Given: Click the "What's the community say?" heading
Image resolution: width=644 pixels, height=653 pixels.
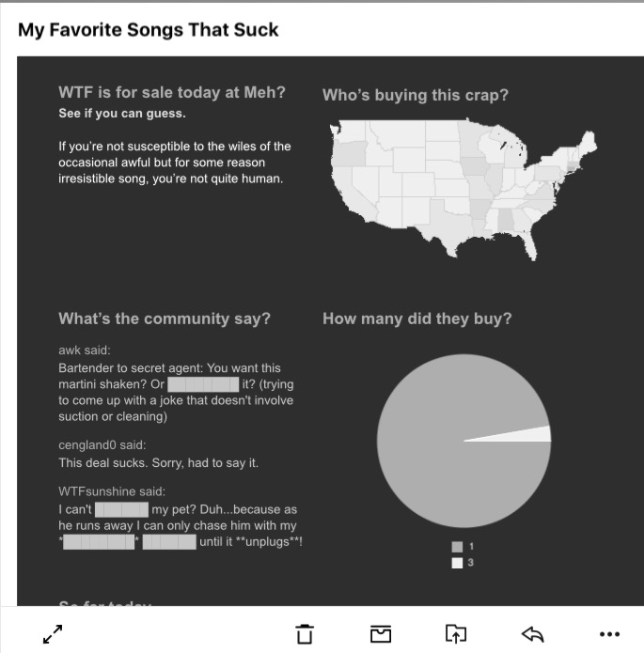Looking at the screenshot, I should pyautogui.click(x=165, y=319).
